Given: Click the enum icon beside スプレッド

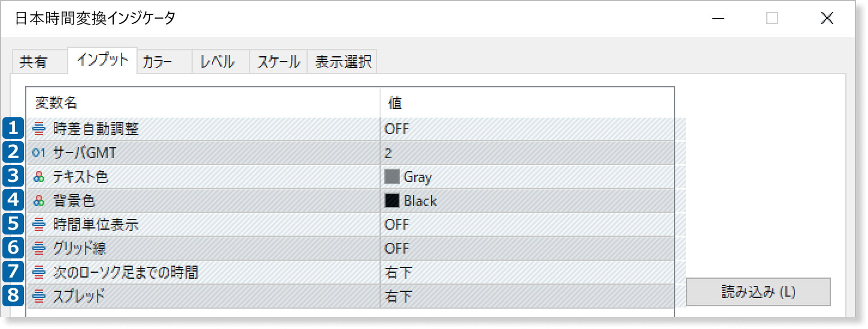Looking at the screenshot, I should point(40,296).
